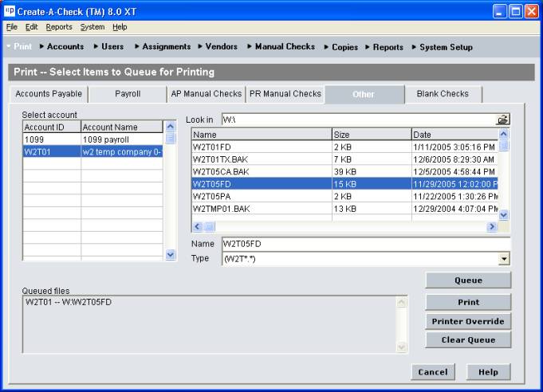Select file W2T01TX.BAK in the list
The height and width of the screenshot is (392, 543).
point(344,159)
